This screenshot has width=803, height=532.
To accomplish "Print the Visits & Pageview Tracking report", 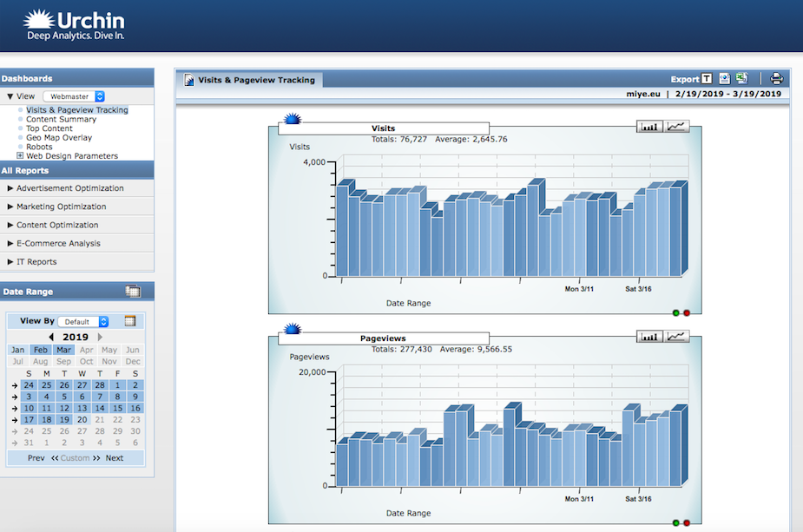I will click(776, 79).
